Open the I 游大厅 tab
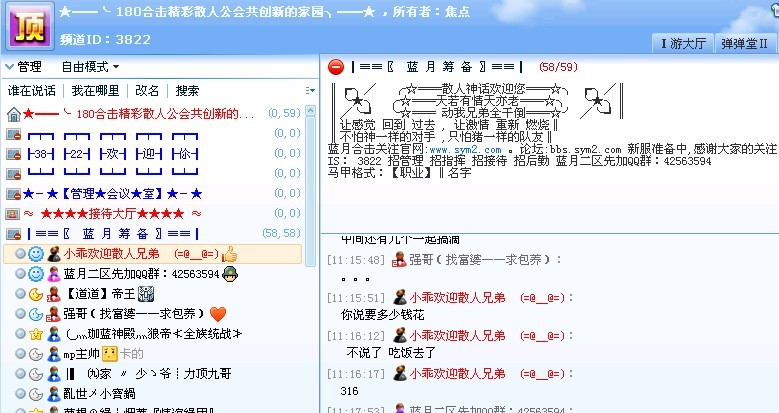Image resolution: width=779 pixels, height=413 pixels. click(683, 43)
